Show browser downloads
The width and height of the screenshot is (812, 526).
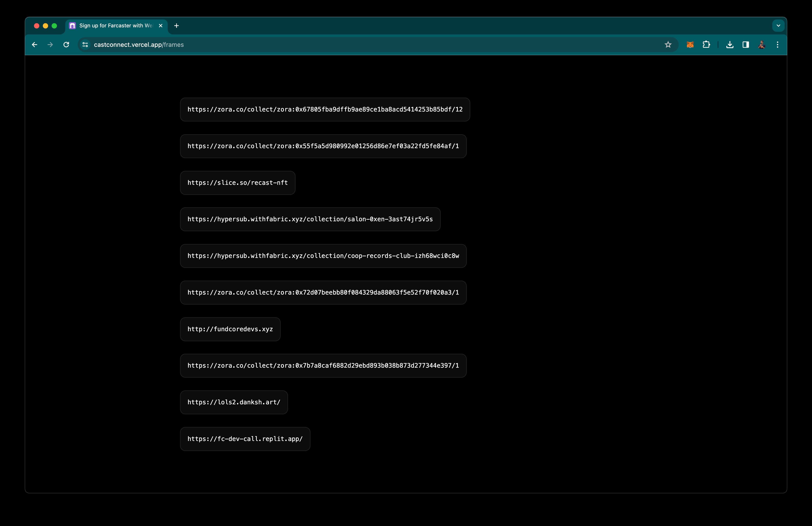click(x=730, y=45)
